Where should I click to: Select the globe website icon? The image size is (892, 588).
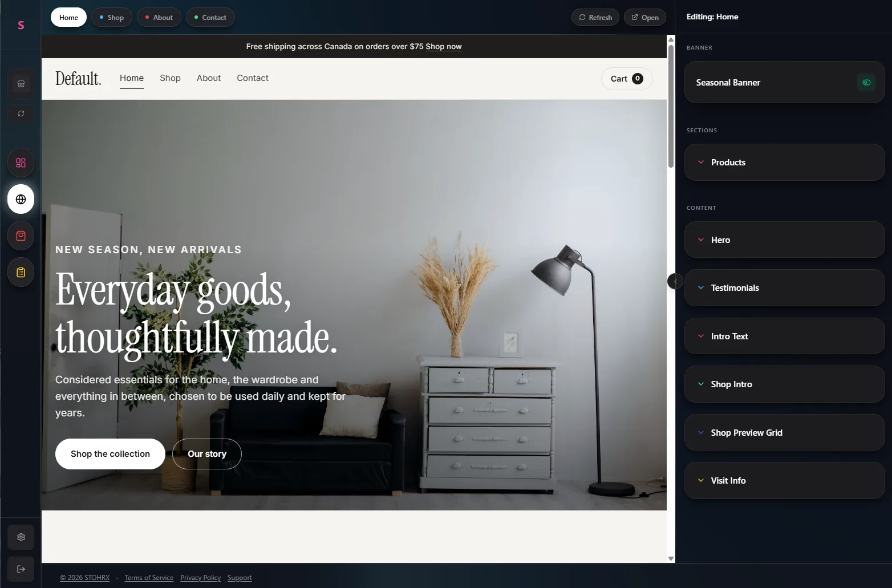click(x=21, y=199)
